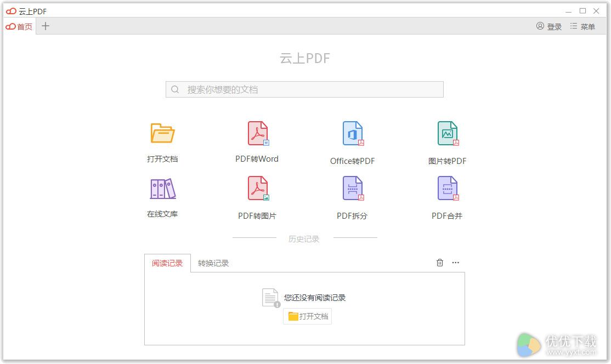Image resolution: width=611 pixels, height=364 pixels.
Task: Maximize the 云上PDF window
Action: [582, 11]
